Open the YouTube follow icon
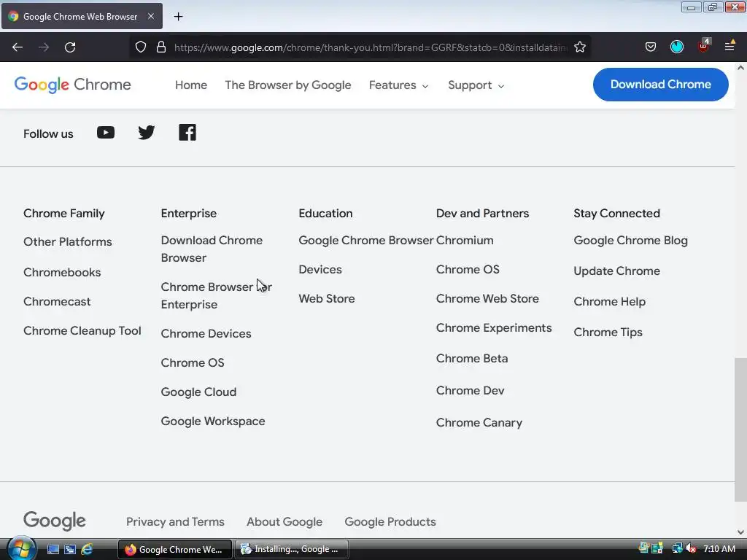Image resolution: width=747 pixels, height=560 pixels. coord(106,133)
